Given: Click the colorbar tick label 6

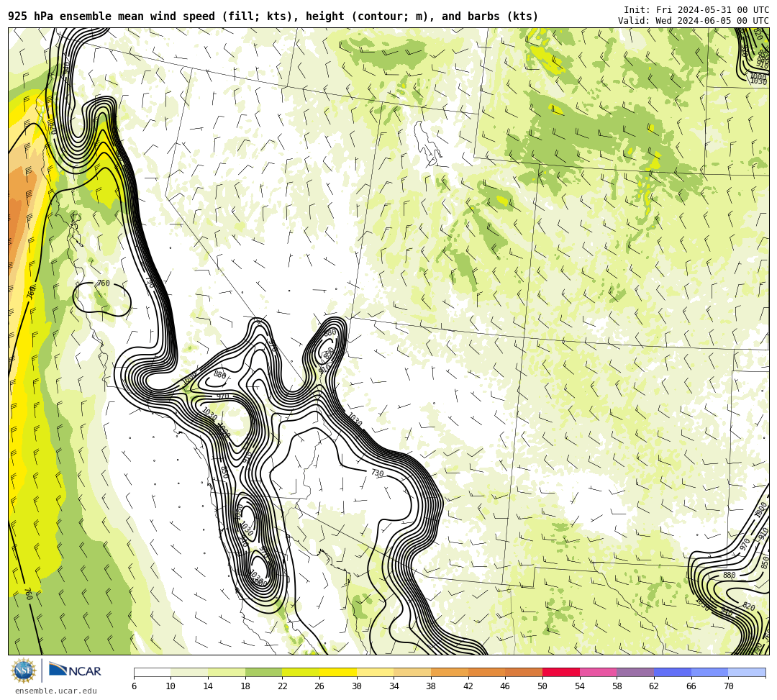Looking at the screenshot, I should (135, 686).
